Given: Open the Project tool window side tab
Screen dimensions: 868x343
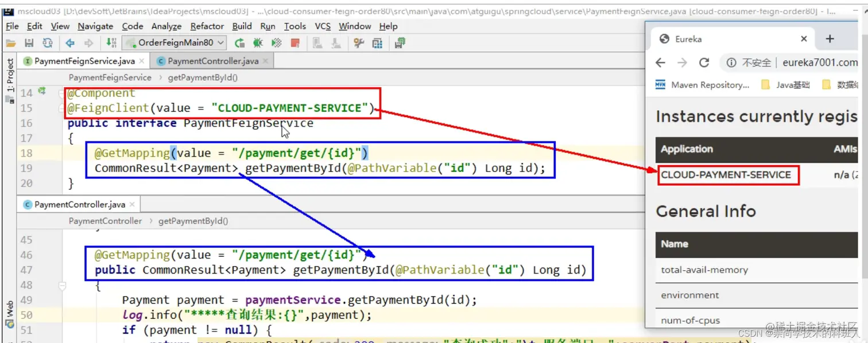Looking at the screenshot, I should 10,75.
